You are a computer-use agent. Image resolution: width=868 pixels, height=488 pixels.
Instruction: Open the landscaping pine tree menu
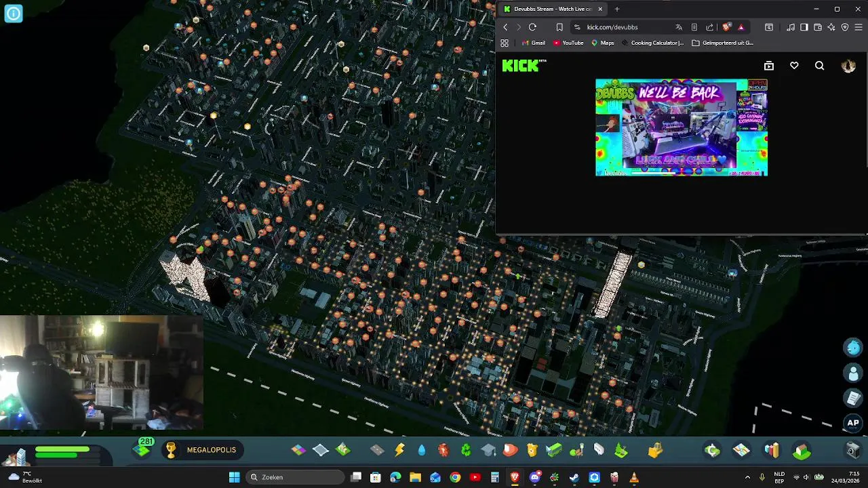point(621,450)
